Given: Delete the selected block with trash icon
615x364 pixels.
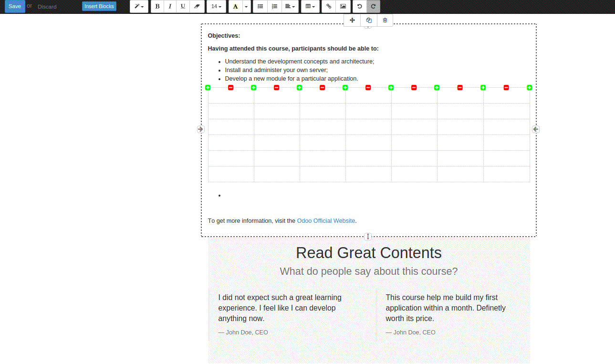Looking at the screenshot, I should [385, 20].
